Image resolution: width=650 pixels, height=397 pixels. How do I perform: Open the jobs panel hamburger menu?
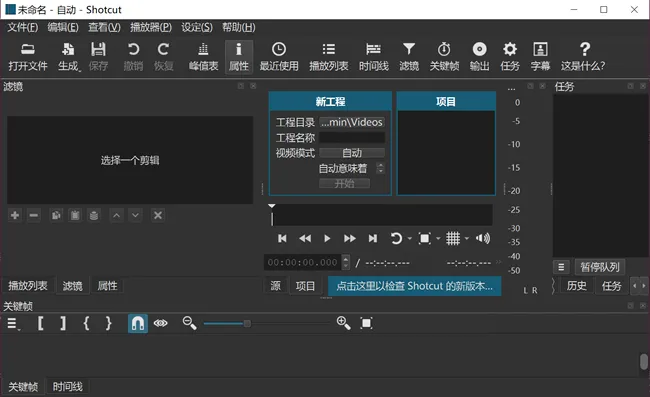(561, 267)
